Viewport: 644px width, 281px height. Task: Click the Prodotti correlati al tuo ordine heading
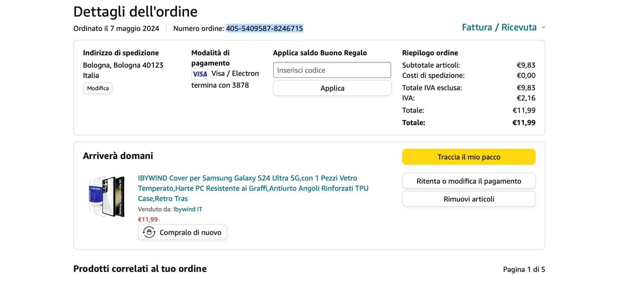pos(140,269)
